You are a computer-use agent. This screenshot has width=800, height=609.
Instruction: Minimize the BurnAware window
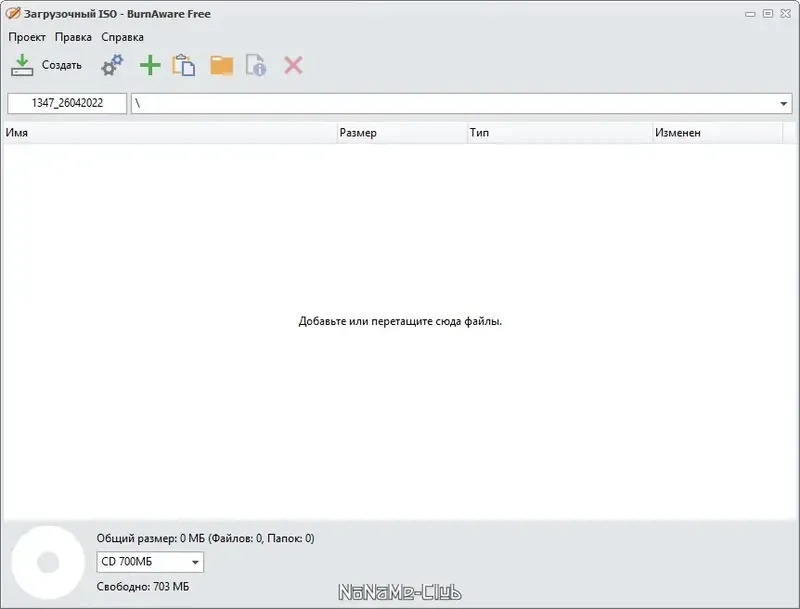750,14
